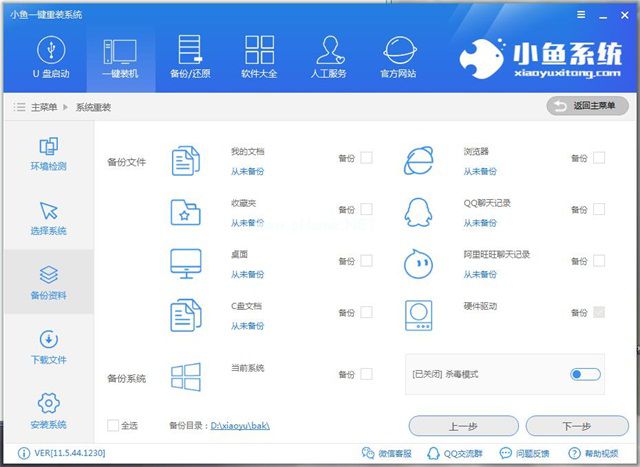Click the 上一步 button
This screenshot has height=467, width=640.
point(464,426)
